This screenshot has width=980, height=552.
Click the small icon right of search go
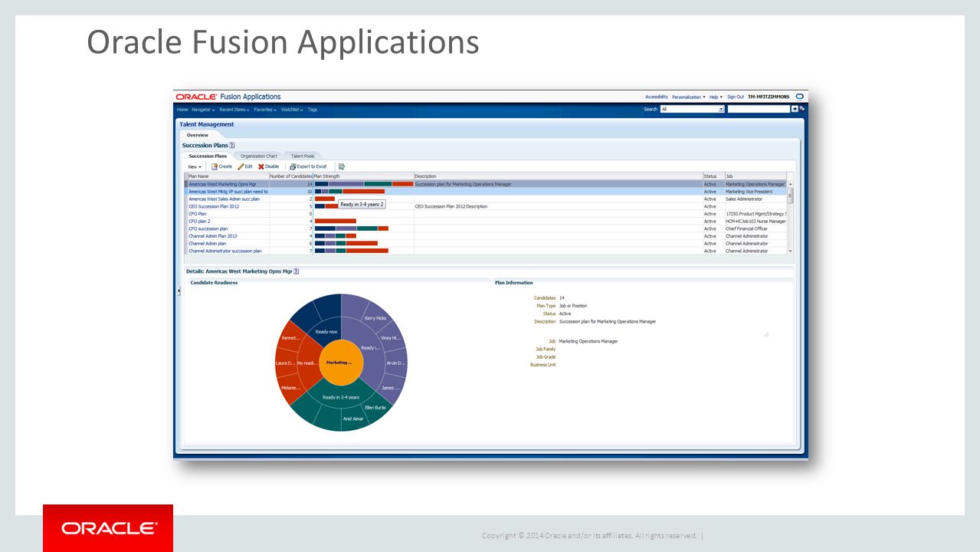[802, 109]
